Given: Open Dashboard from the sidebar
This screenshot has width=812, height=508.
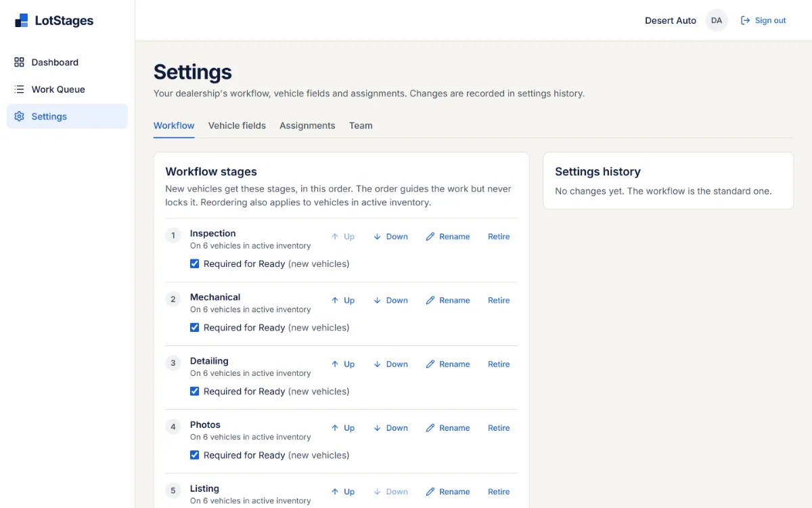Looking at the screenshot, I should [67, 62].
